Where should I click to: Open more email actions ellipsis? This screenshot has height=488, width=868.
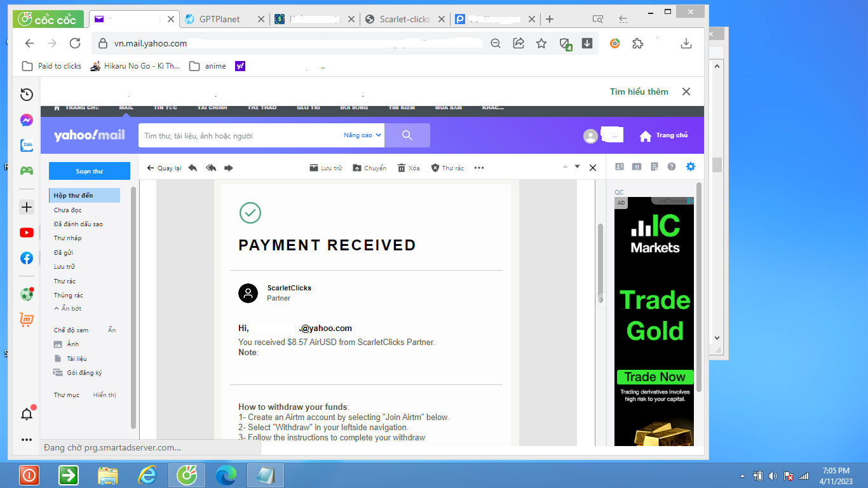tap(479, 168)
